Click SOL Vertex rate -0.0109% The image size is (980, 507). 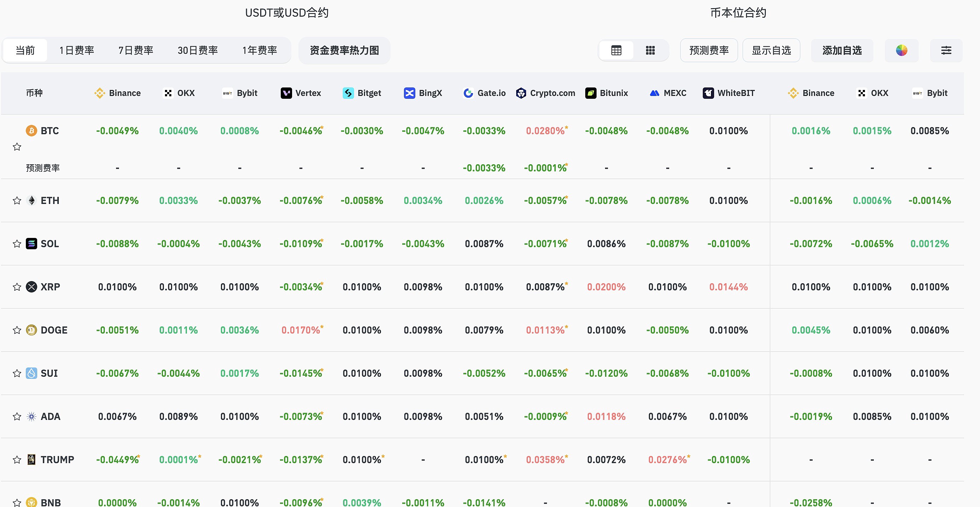tap(301, 244)
